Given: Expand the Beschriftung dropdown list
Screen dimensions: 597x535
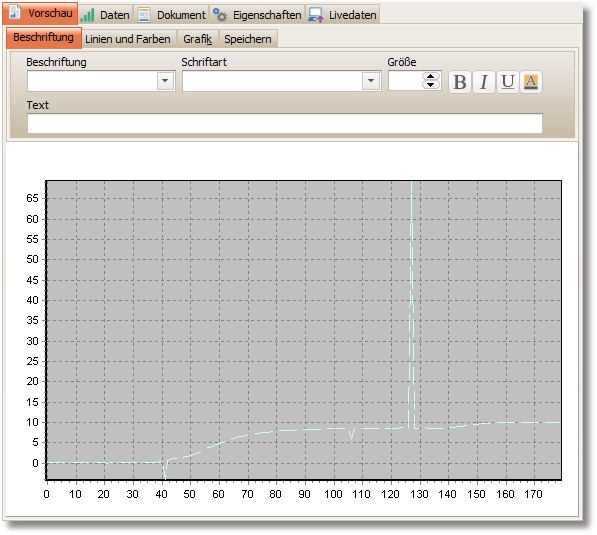Looking at the screenshot, I should pyautogui.click(x=165, y=81).
